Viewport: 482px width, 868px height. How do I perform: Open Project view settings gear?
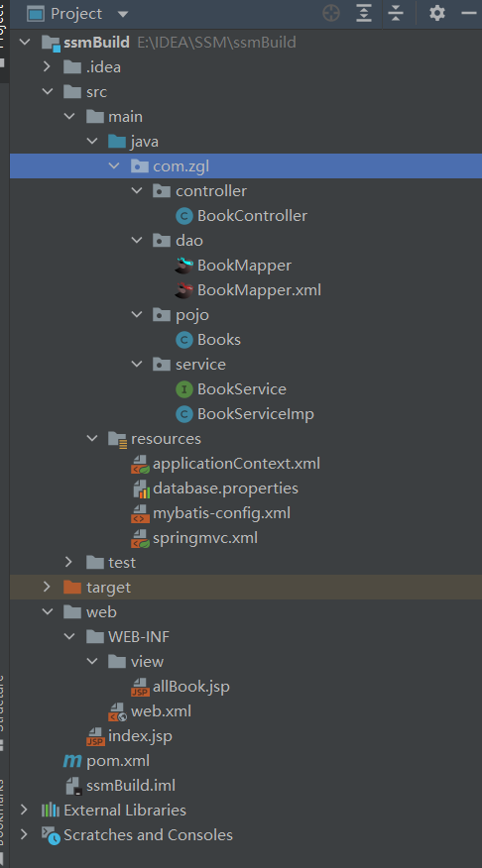(x=437, y=13)
